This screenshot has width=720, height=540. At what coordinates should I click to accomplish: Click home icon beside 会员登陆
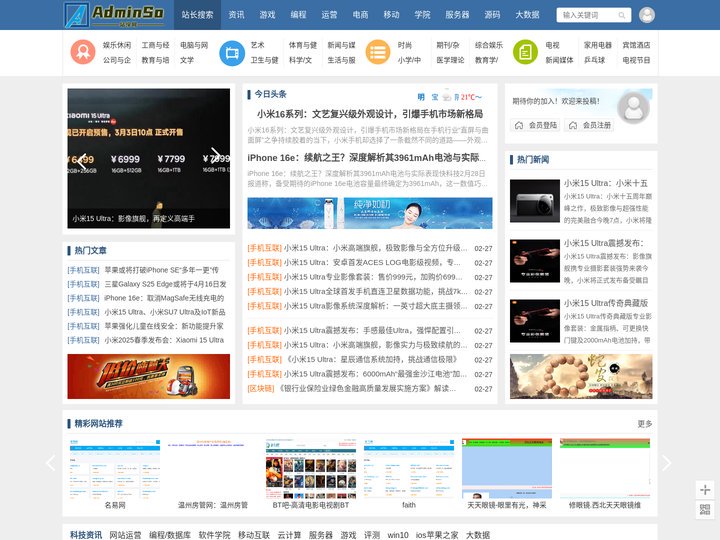point(519,125)
